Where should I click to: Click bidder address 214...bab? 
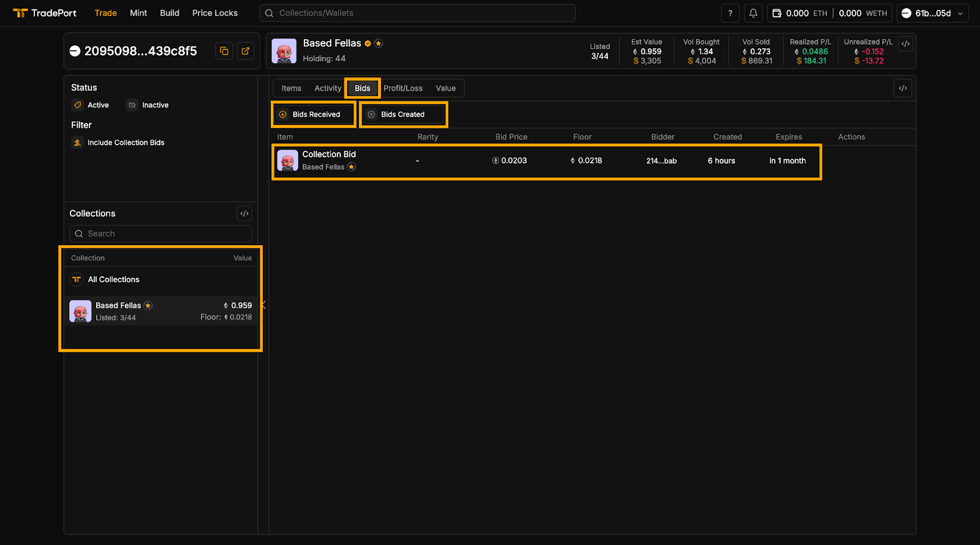click(x=661, y=161)
